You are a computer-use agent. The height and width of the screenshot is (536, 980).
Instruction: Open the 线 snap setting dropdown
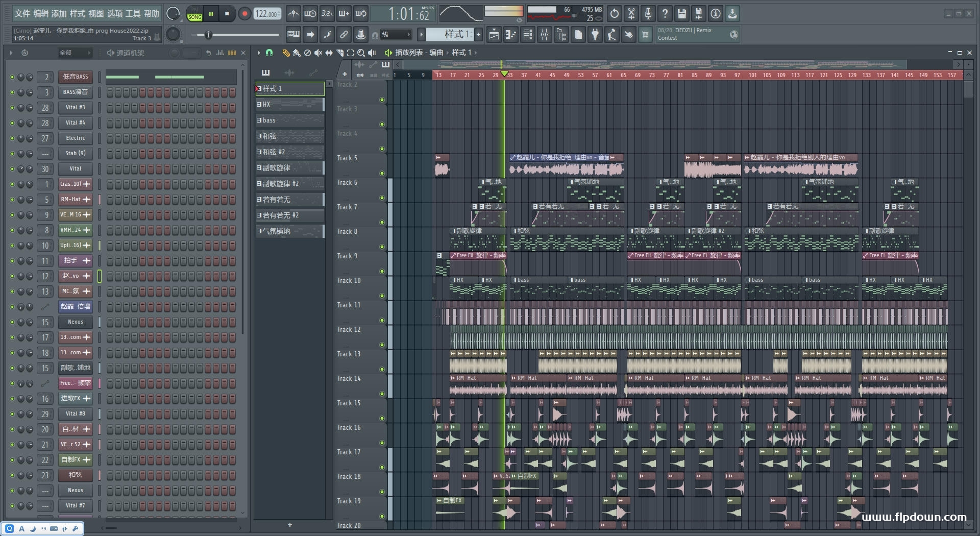pos(396,35)
